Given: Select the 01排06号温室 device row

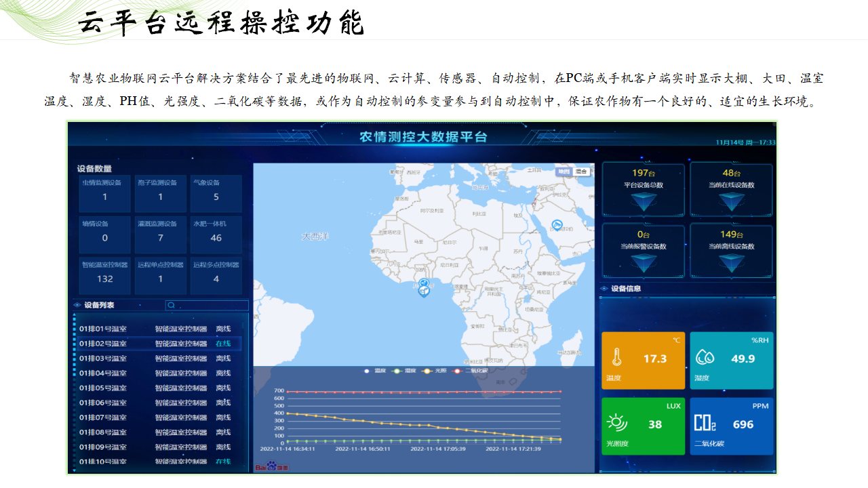Looking at the screenshot, I should pyautogui.click(x=159, y=403).
